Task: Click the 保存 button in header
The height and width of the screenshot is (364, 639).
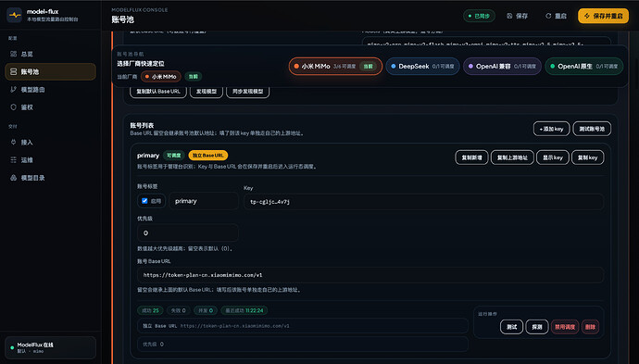Action: pyautogui.click(x=517, y=16)
